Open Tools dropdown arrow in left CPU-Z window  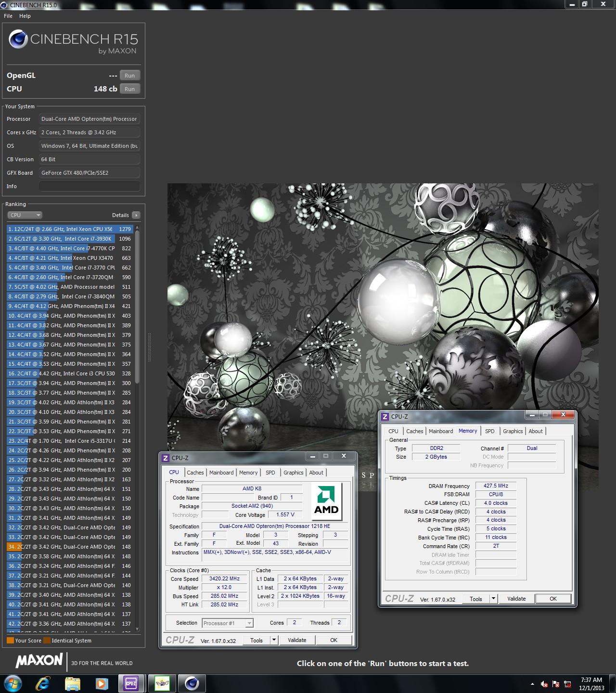tap(274, 640)
